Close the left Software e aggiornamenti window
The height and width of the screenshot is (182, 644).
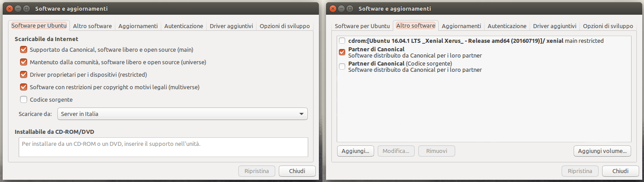tap(10, 8)
